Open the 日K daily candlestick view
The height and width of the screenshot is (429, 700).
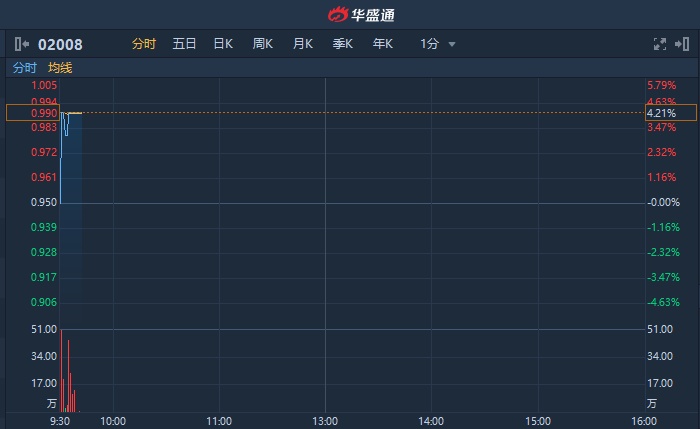click(x=223, y=44)
